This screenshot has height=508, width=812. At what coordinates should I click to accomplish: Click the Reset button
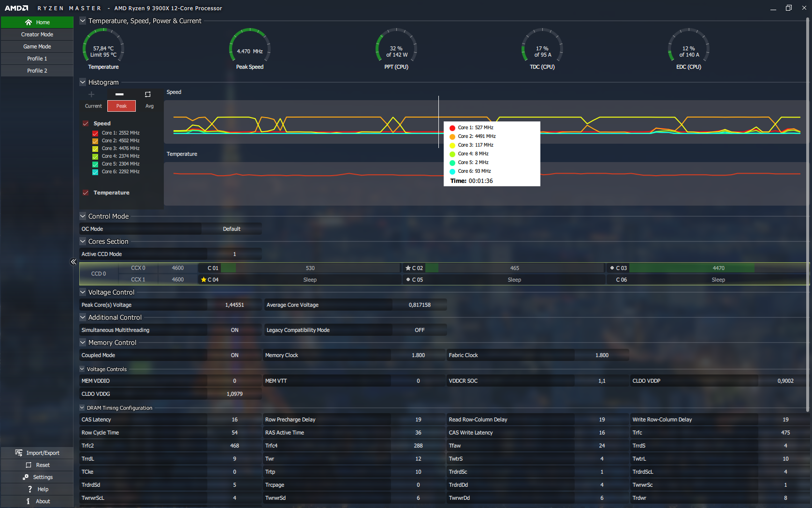(37, 465)
